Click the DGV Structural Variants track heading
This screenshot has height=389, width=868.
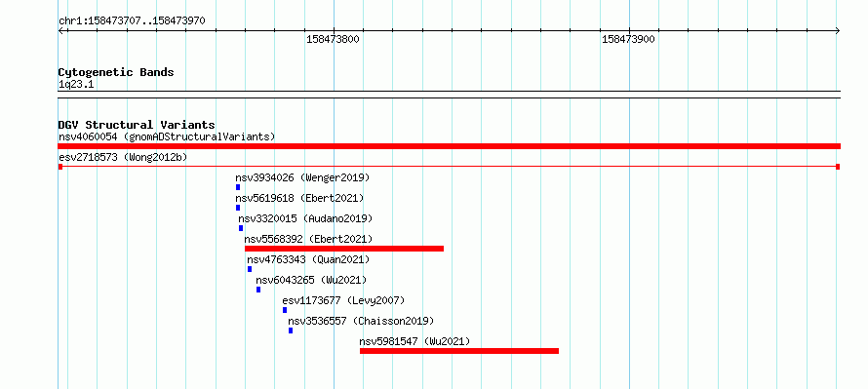(x=137, y=125)
